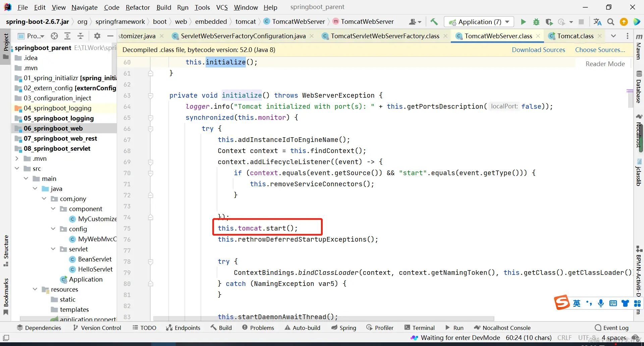644x346 pixels.
Task: Click the tomcat breadcrumb in navigation bar
Action: tap(246, 22)
